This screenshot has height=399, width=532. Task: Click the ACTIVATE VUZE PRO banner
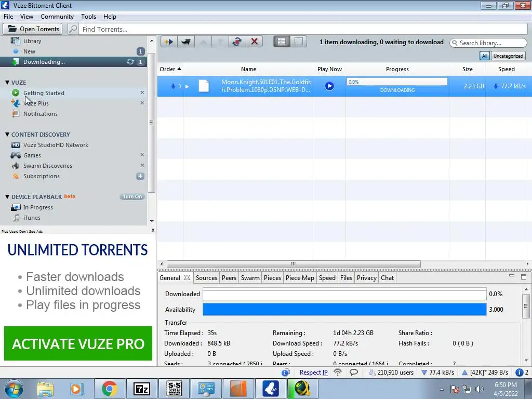tap(78, 343)
